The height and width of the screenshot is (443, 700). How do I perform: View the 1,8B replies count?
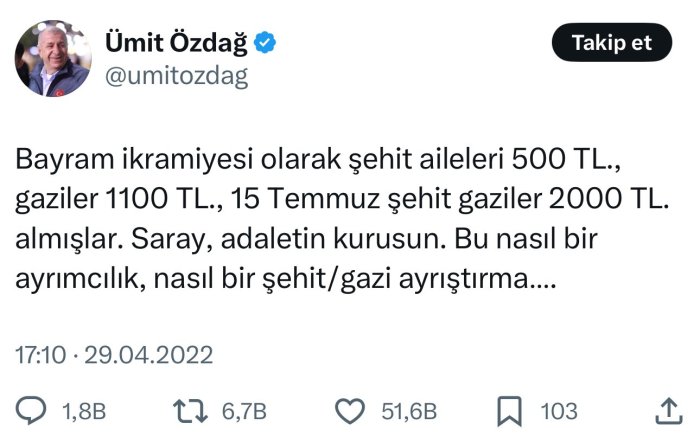pyautogui.click(x=84, y=411)
